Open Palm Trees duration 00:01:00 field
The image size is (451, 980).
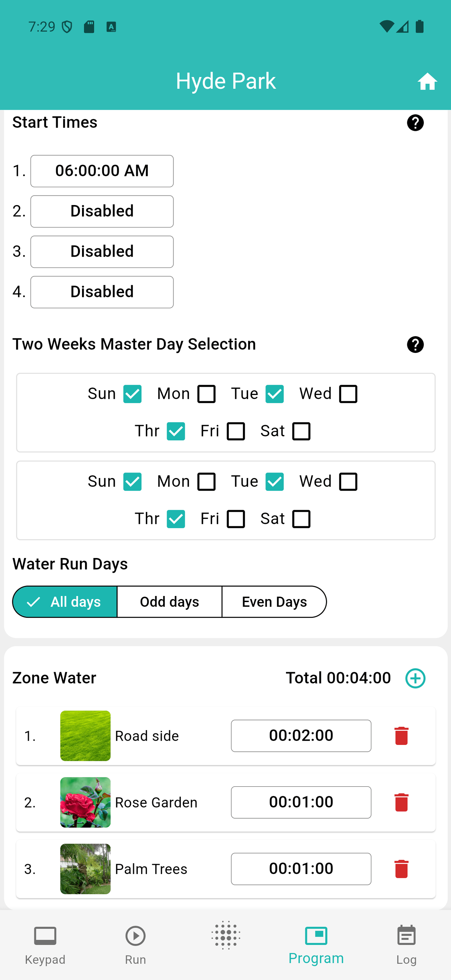[301, 869]
